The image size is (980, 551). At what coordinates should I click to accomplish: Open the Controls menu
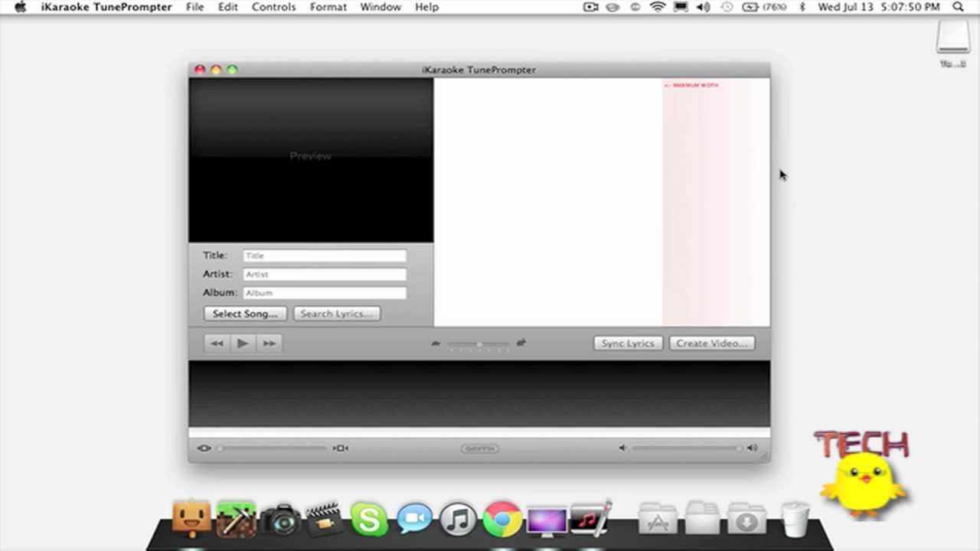tap(273, 7)
